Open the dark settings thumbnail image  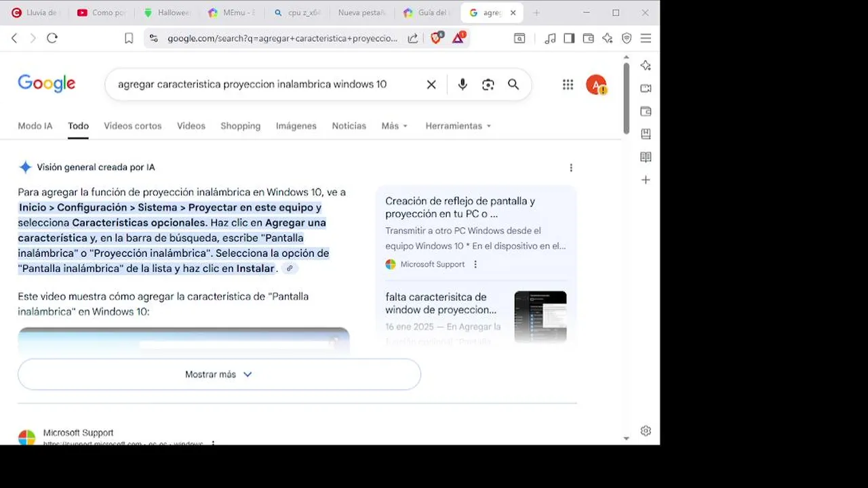coord(540,317)
